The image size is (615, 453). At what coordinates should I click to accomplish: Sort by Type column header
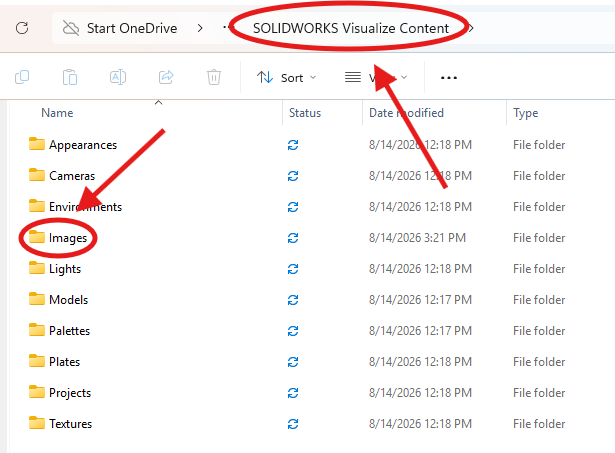pyautogui.click(x=526, y=113)
